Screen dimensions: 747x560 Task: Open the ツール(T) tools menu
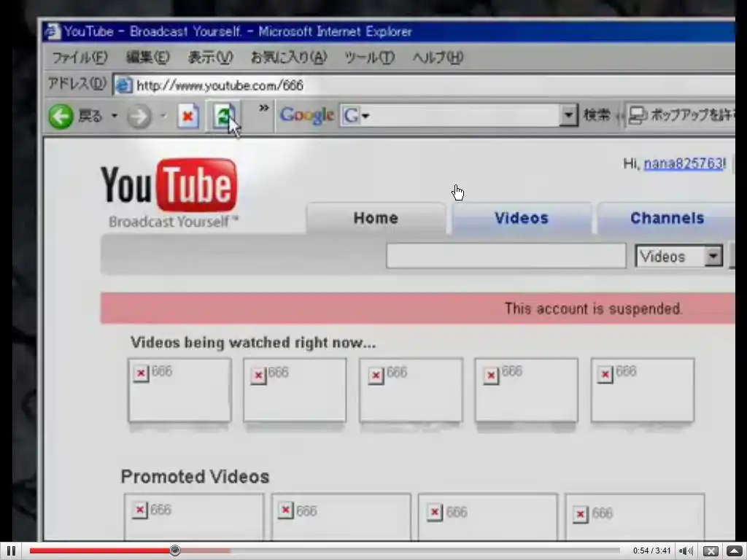coord(369,57)
